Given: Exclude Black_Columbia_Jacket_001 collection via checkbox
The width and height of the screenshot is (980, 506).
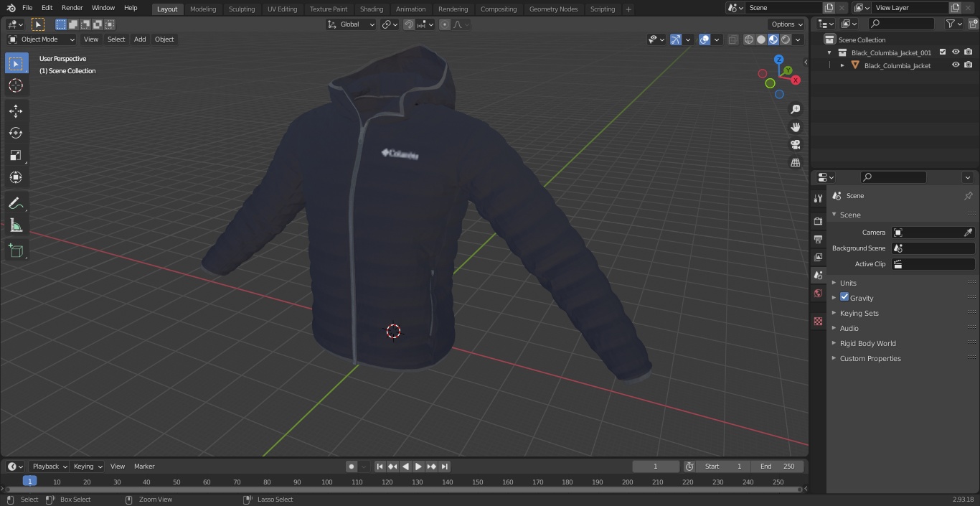Looking at the screenshot, I should click(x=943, y=52).
